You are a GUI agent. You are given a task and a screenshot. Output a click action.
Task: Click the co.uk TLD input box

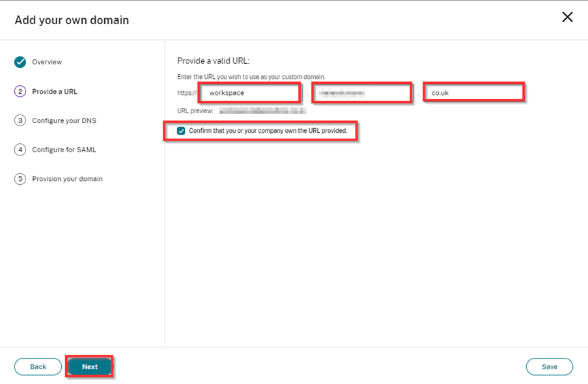pyautogui.click(x=474, y=92)
